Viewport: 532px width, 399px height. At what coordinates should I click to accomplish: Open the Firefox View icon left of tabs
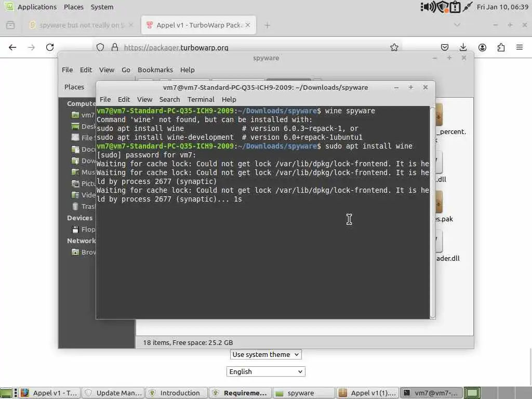click(10, 25)
